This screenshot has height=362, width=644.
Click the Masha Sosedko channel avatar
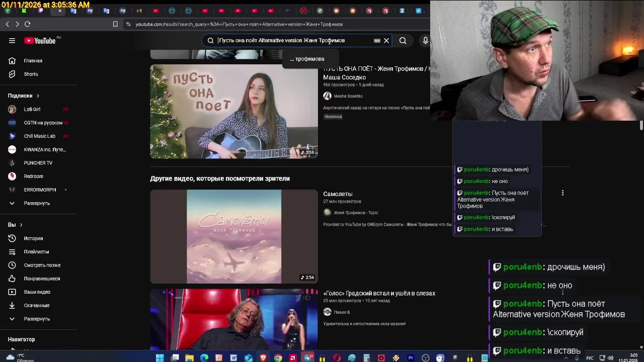tap(327, 96)
